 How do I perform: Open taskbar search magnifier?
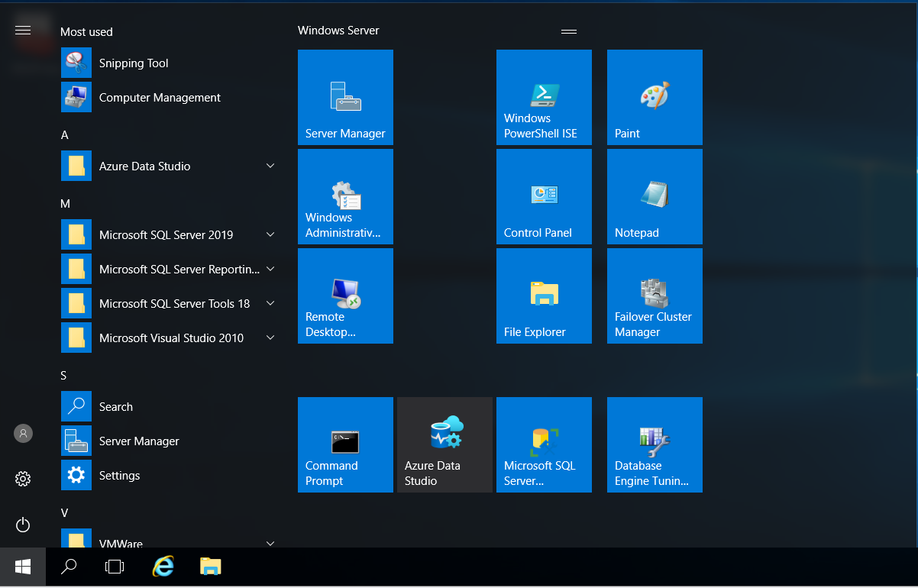click(69, 567)
